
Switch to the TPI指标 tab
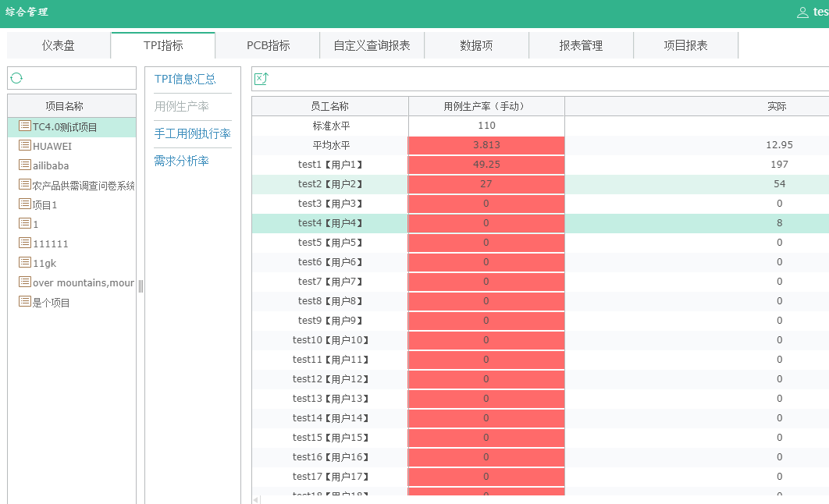(163, 45)
